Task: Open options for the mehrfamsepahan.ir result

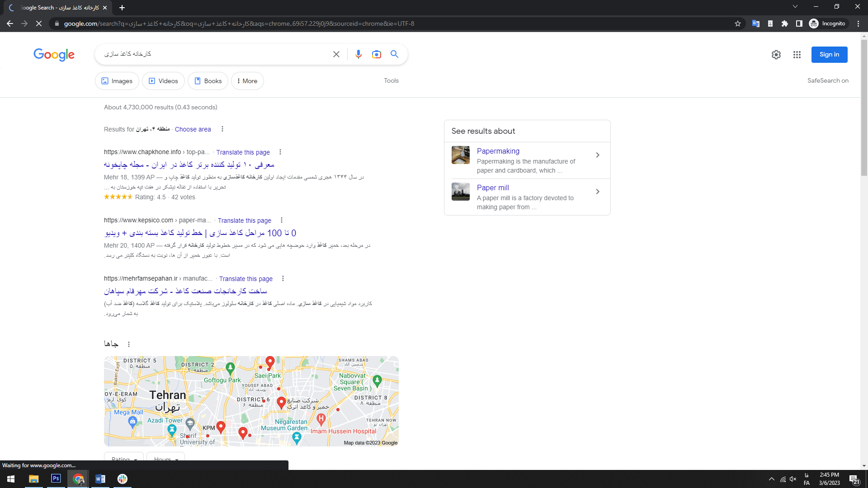Action: coord(283,278)
